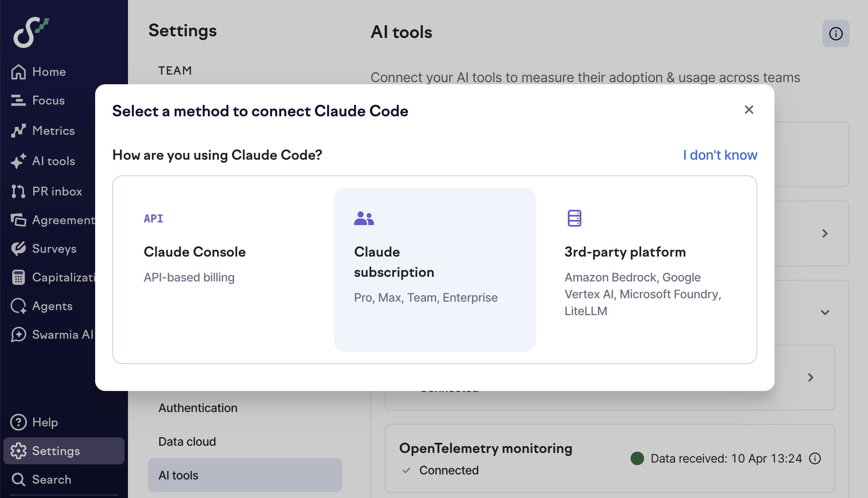The width and height of the screenshot is (868, 498).
Task: Open the lower right-chevron card row
Action: [810, 378]
